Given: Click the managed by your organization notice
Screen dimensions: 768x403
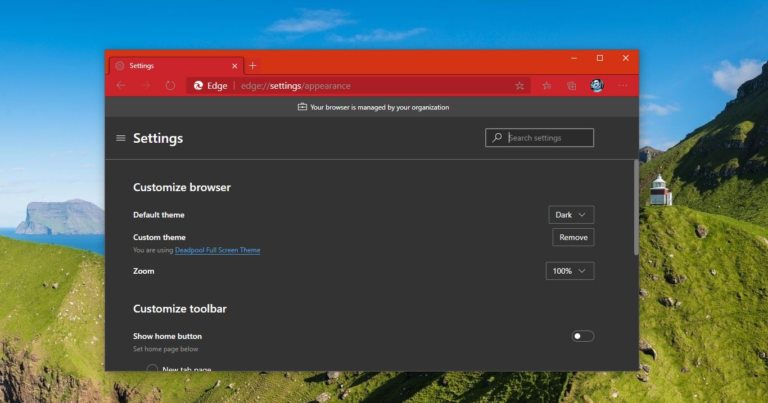Looking at the screenshot, I should [x=373, y=107].
